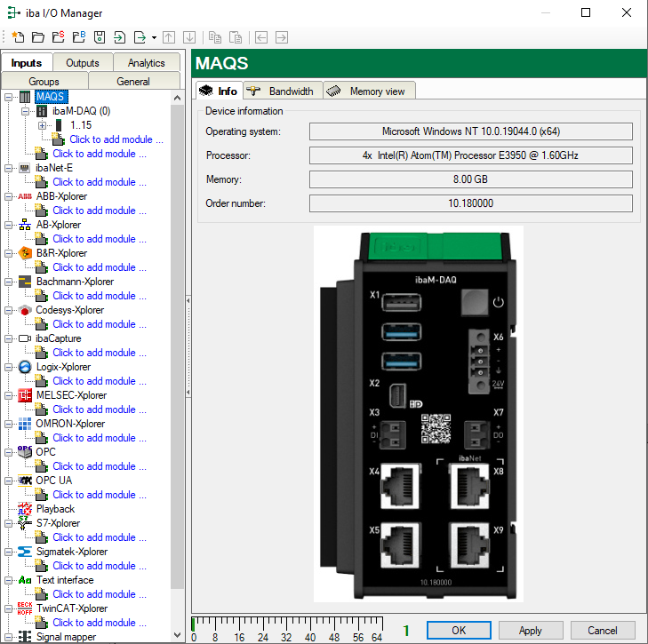Click the Codesys-Xplorer tree icon
The image size is (648, 644).
click(x=25, y=310)
